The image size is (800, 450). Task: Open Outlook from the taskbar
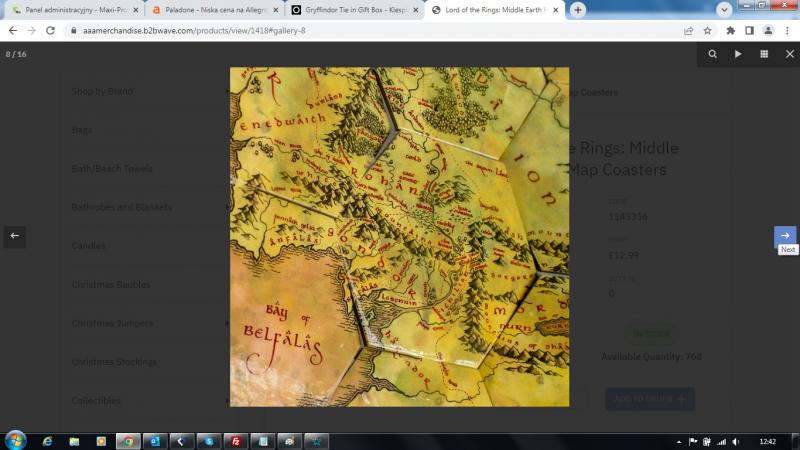[155, 441]
